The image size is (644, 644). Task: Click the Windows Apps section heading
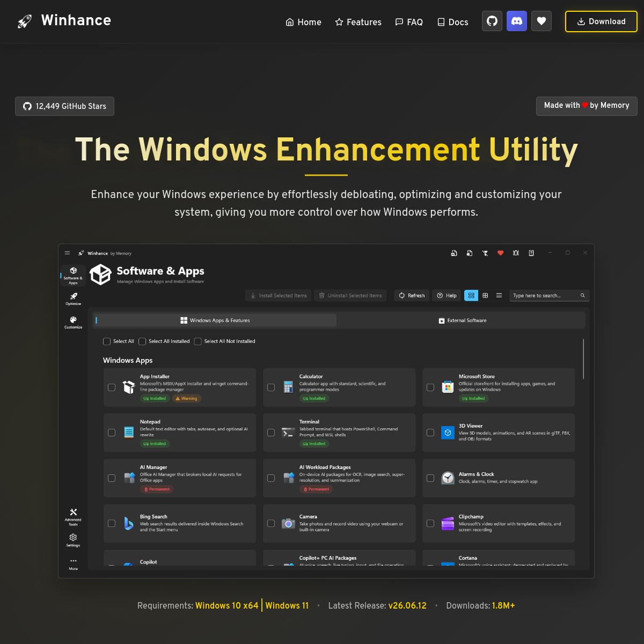128,360
